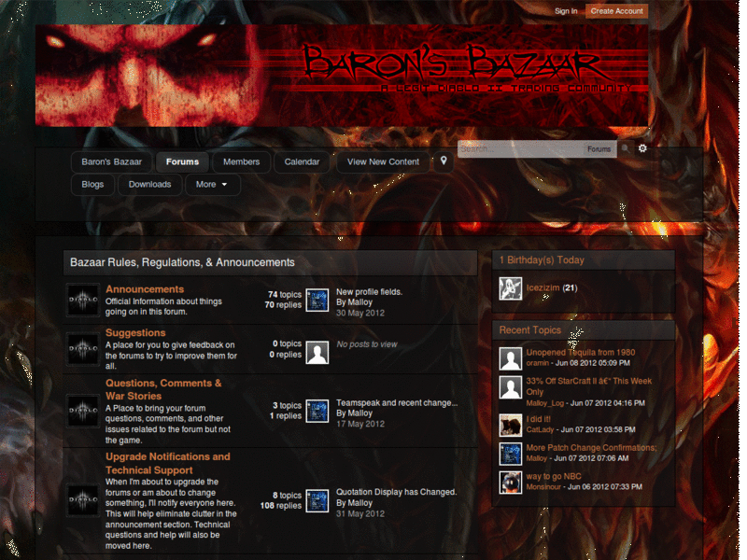Image resolution: width=747 pixels, height=560 pixels.
Task: Open the New profile fields post
Action: point(369,292)
